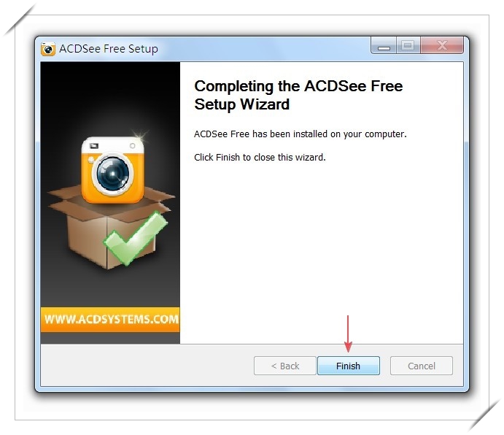Click the "has been installed on your computer" text
Viewport: 504px width, 435px height.
tap(330, 134)
